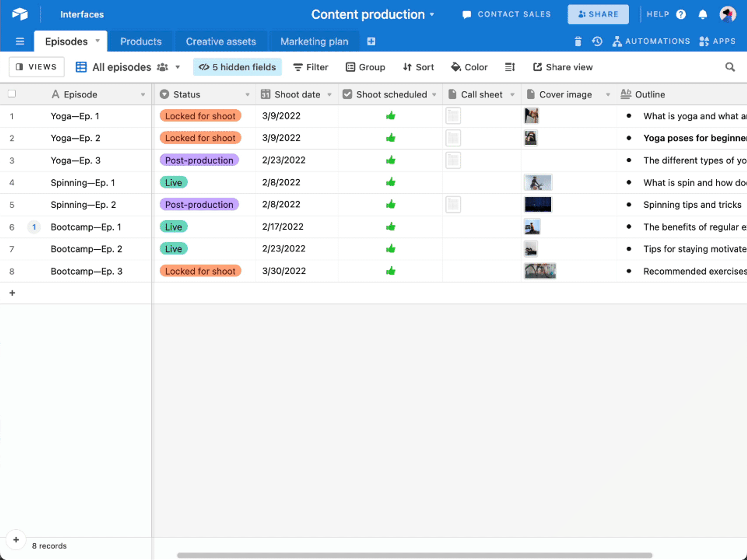Click the grid view icon for All episodes
The image size is (747, 560).
[x=81, y=67]
